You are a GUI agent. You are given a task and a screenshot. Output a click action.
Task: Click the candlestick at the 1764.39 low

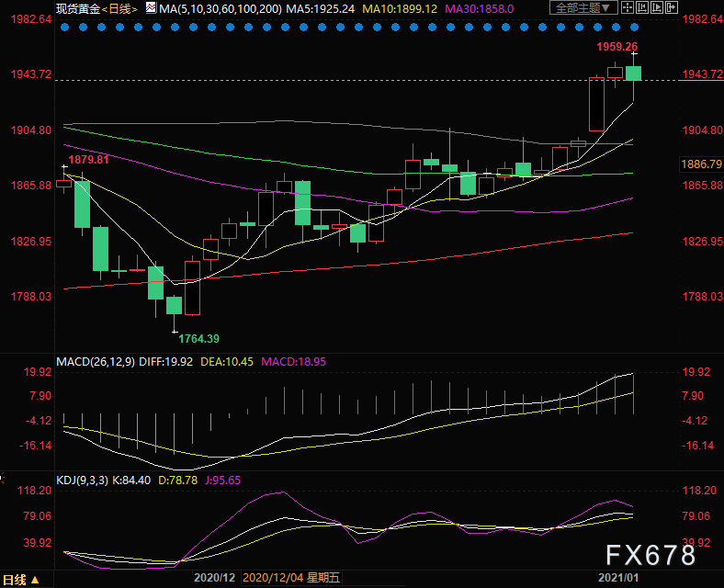click(x=174, y=308)
